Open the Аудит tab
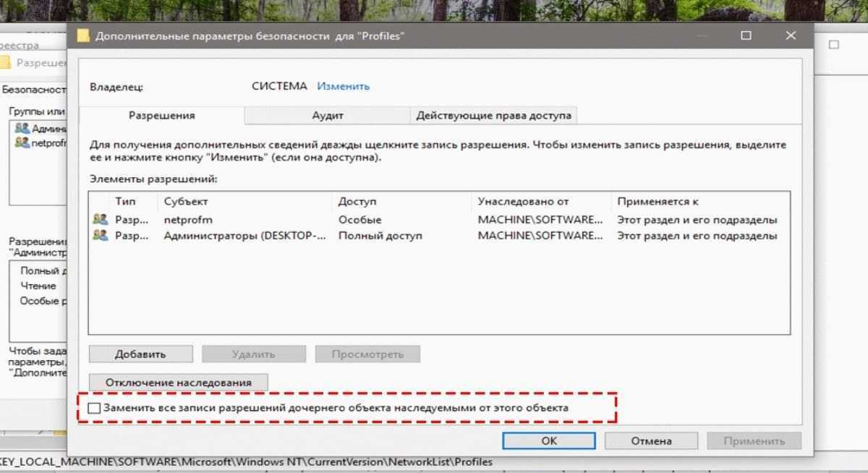 (x=327, y=115)
